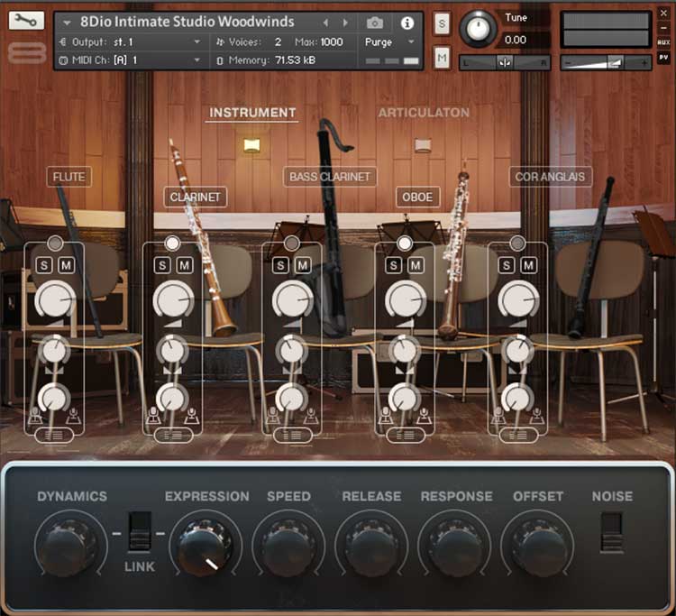Click the Bass Clarinet right microphone icon
676x616 pixels.
(311, 417)
